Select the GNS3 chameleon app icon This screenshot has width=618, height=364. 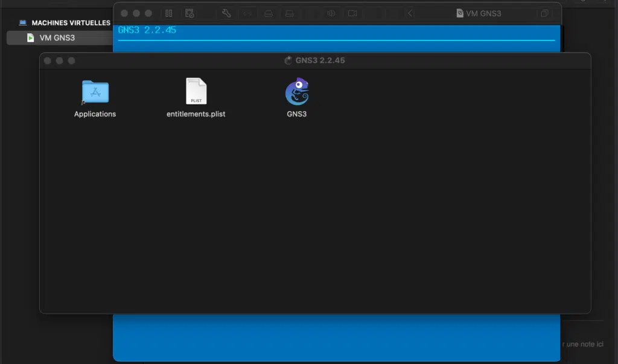(297, 92)
